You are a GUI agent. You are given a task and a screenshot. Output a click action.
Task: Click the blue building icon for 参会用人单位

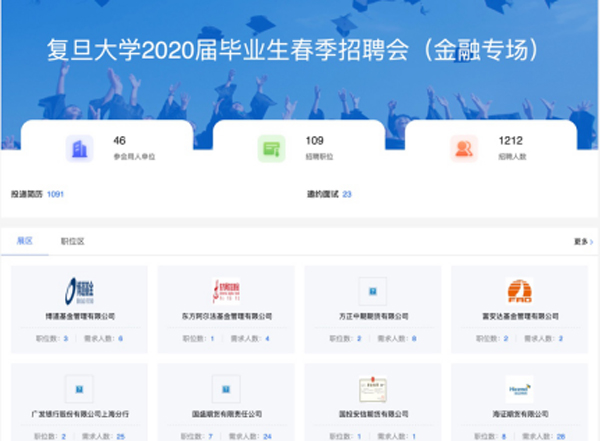click(x=79, y=149)
